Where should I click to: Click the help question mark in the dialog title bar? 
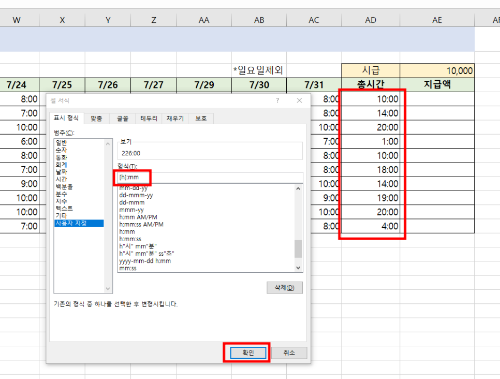pyautogui.click(x=277, y=100)
